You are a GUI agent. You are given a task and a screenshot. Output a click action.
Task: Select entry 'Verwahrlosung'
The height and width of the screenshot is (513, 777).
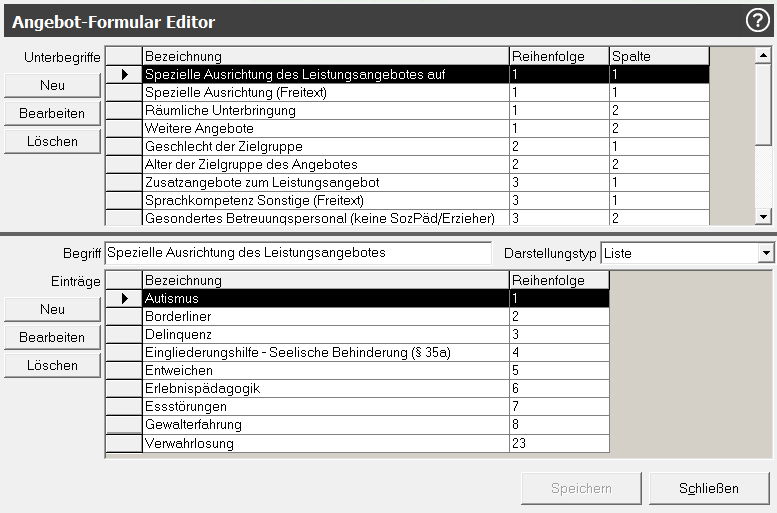325,443
